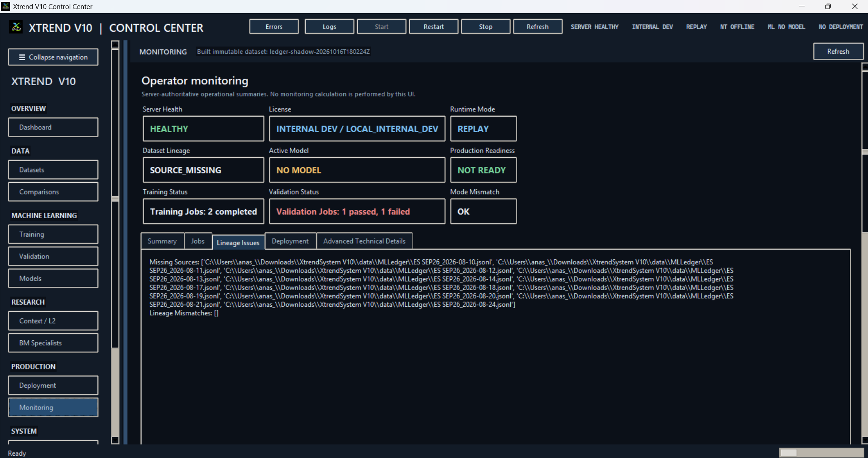The height and width of the screenshot is (458, 868).
Task: Restart the server
Action: 433,27
